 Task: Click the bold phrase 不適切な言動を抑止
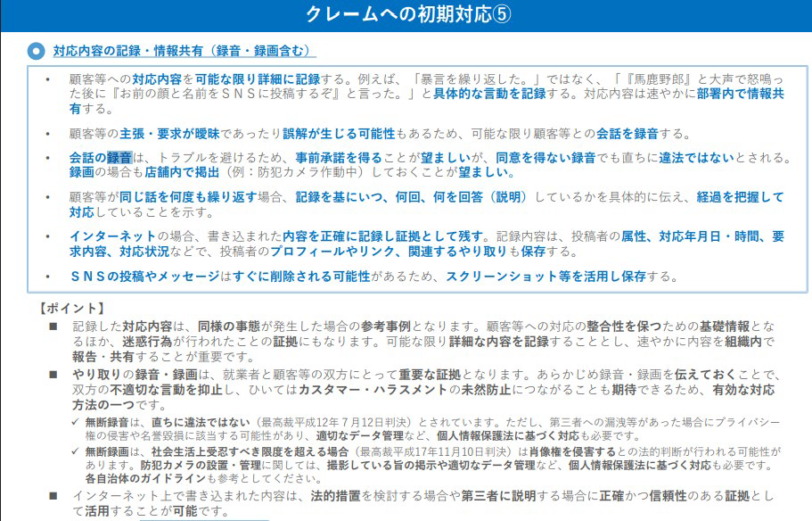166,389
